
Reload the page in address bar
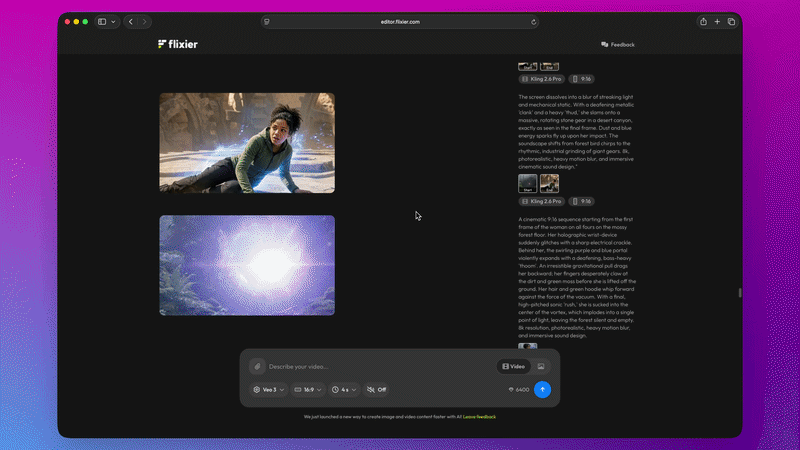[533, 21]
